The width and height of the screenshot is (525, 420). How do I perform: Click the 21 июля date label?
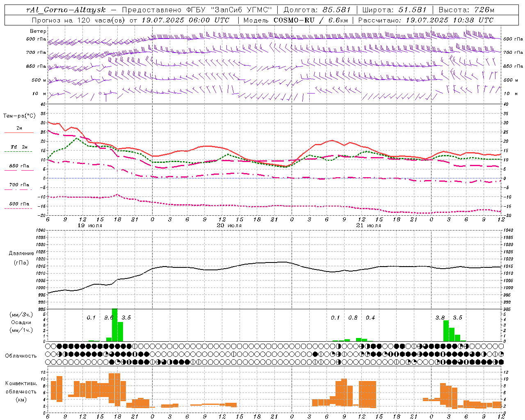368,226
